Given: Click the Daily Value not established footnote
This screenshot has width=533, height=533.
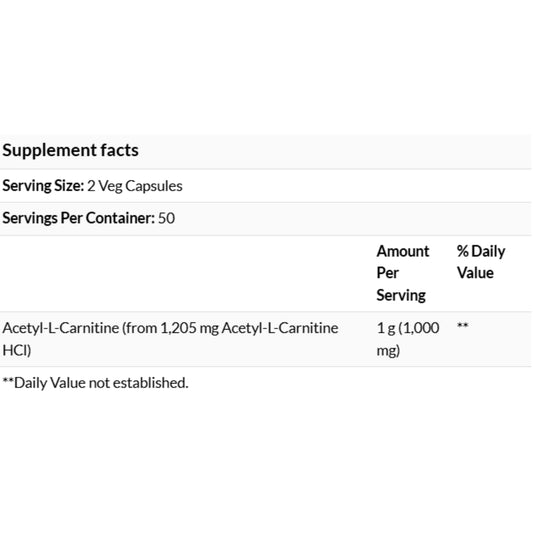Looking at the screenshot, I should click(x=95, y=383).
